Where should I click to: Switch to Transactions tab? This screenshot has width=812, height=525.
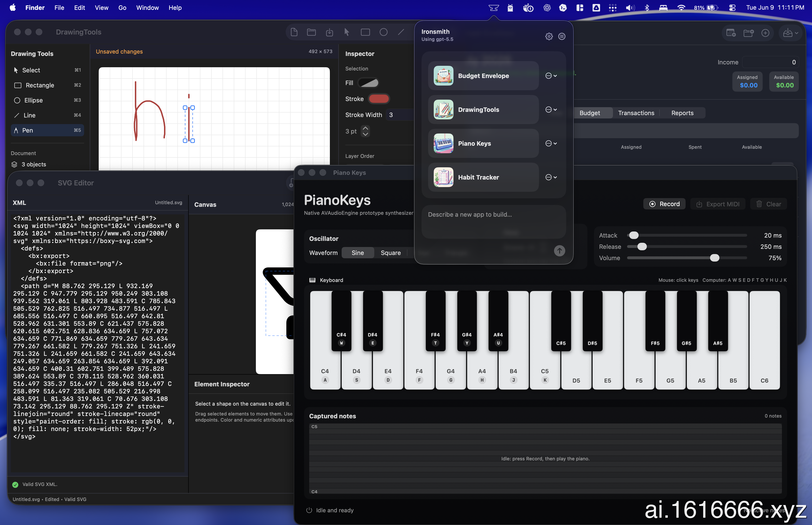coord(636,113)
